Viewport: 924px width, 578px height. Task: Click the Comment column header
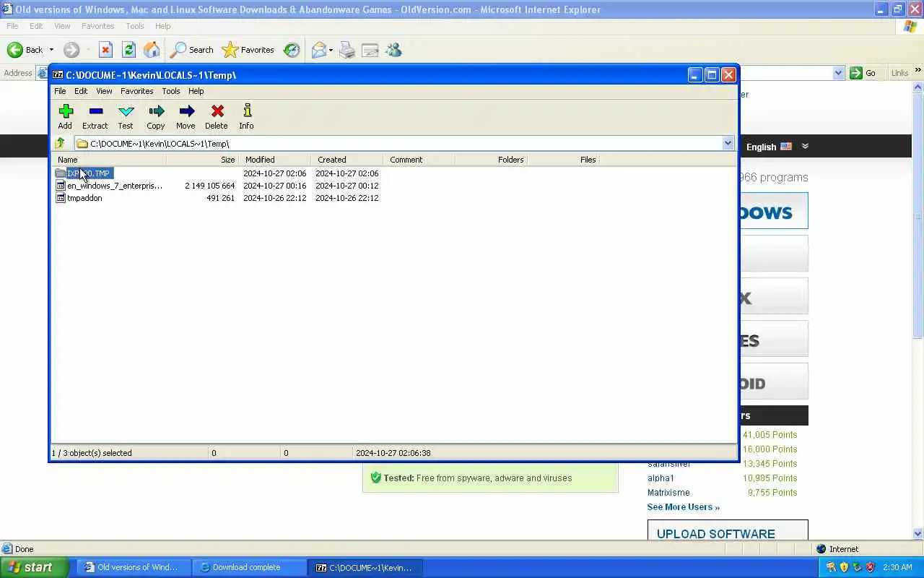(419, 160)
